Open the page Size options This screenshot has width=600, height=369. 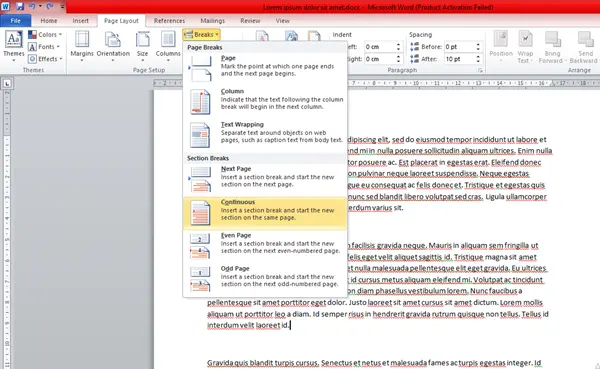coord(142,46)
